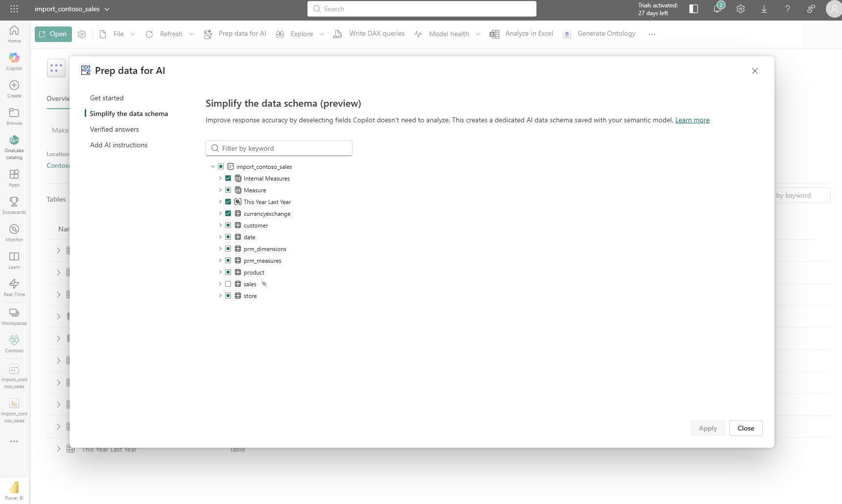Open OneLake catalog in sidebar
Screen dimensions: 842x504
[x=14, y=147]
